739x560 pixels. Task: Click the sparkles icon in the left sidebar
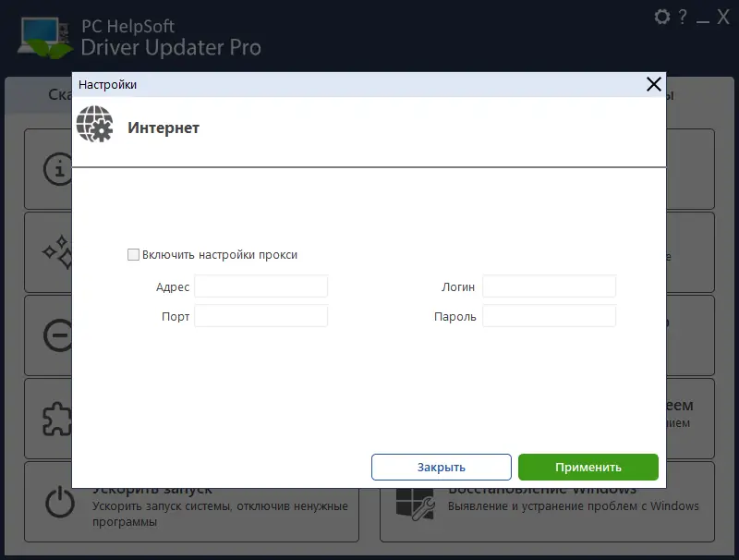(x=58, y=251)
